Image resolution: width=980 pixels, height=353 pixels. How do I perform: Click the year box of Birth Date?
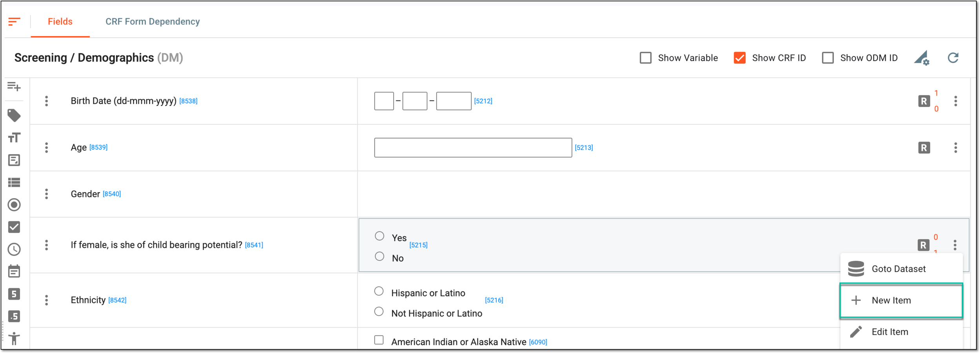tap(454, 101)
